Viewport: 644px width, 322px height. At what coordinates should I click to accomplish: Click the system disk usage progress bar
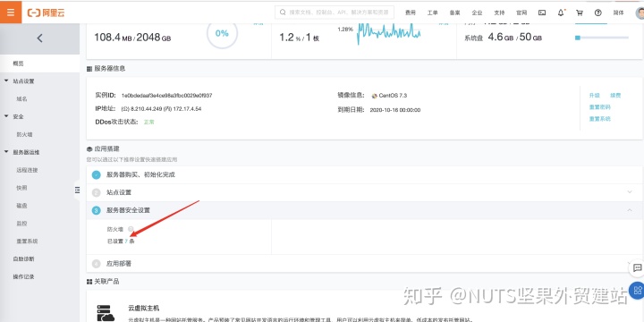[602, 38]
